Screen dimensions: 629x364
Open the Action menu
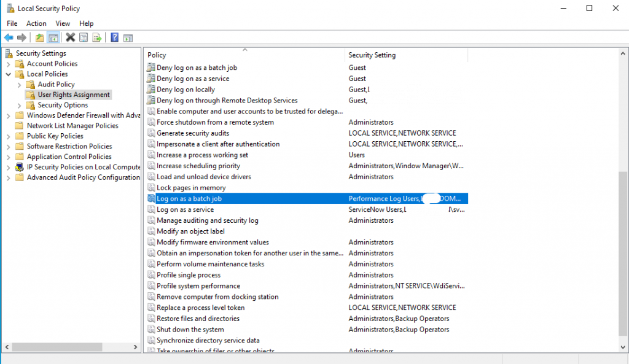click(x=36, y=23)
